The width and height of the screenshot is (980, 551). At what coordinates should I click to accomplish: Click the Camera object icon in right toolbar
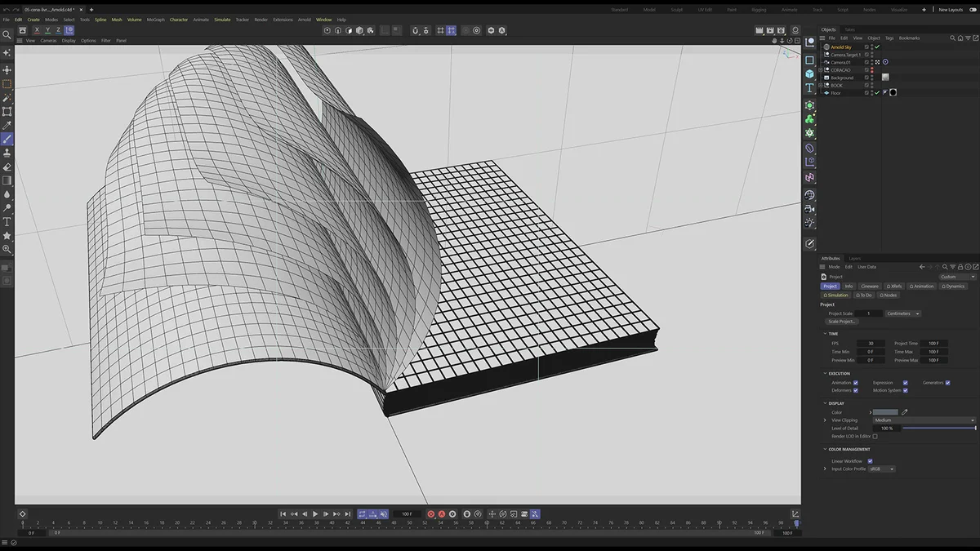(x=809, y=209)
